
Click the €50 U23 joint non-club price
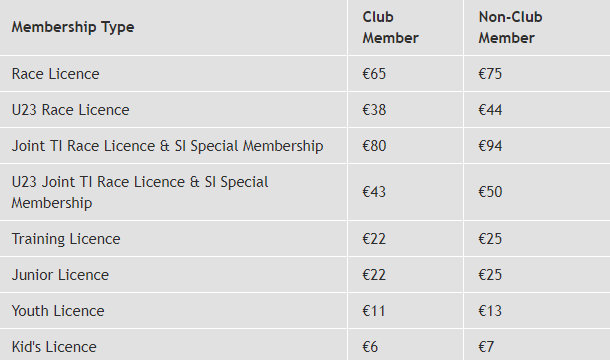(490, 192)
